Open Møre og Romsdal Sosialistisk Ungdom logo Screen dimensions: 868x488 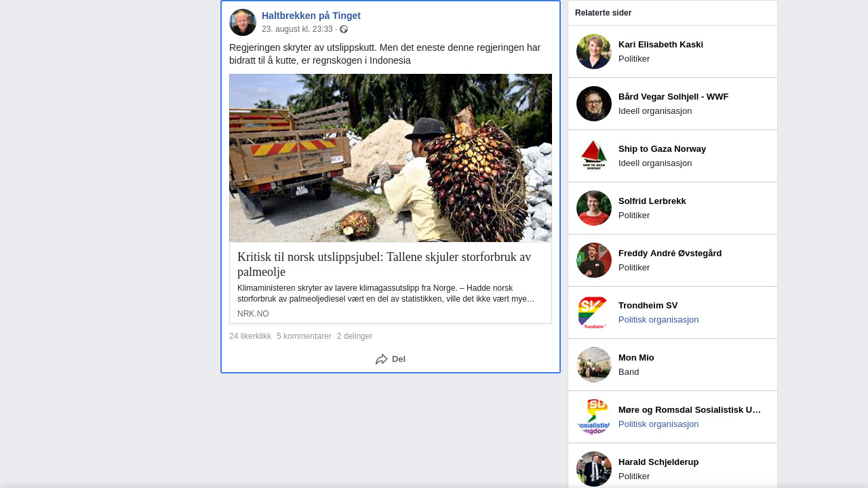click(594, 417)
